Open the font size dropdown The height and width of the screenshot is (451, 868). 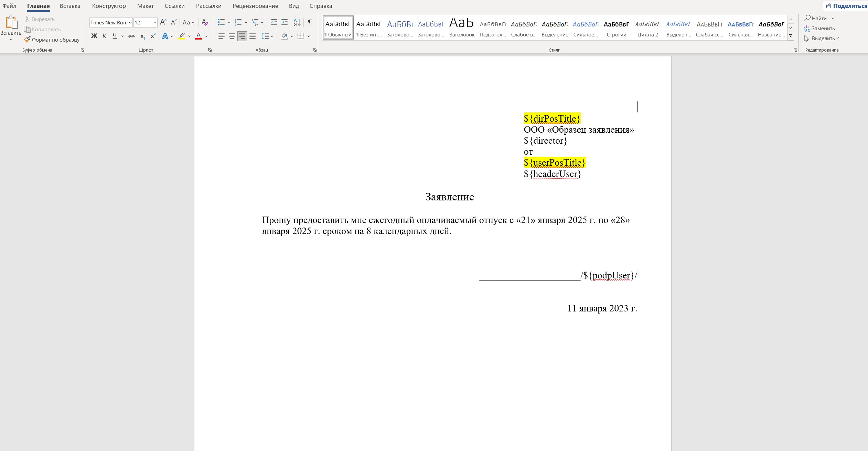[x=155, y=23]
